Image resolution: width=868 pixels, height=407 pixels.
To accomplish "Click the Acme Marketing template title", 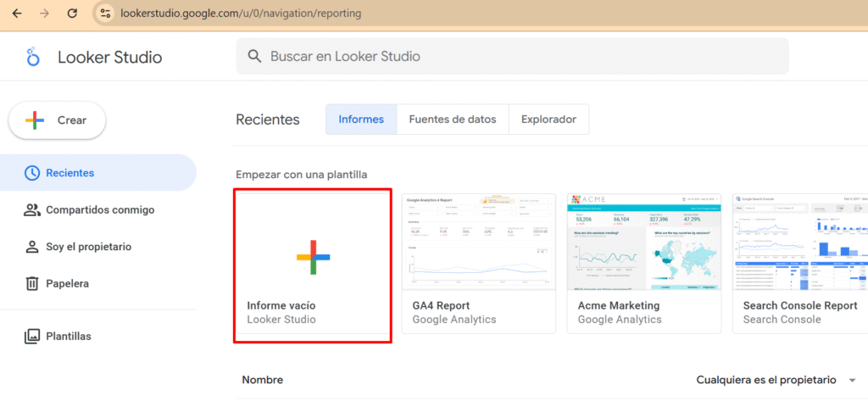I will [x=619, y=305].
